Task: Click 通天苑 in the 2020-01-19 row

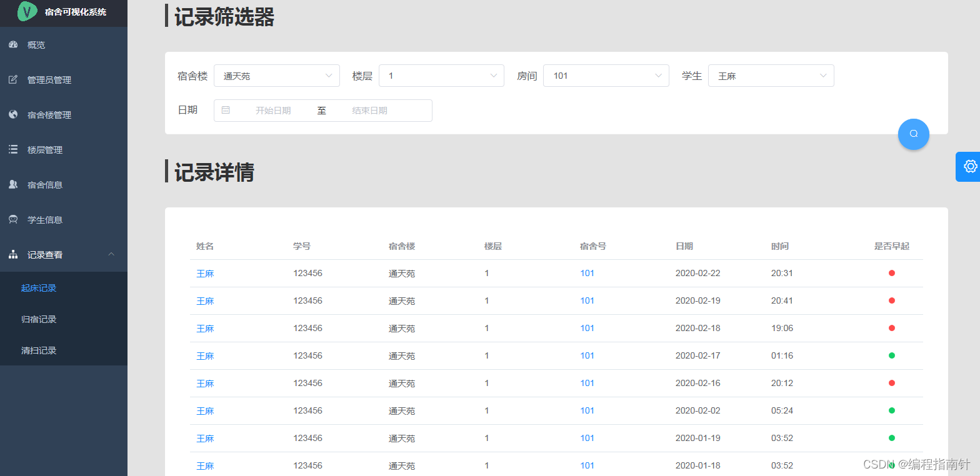Action: point(402,439)
